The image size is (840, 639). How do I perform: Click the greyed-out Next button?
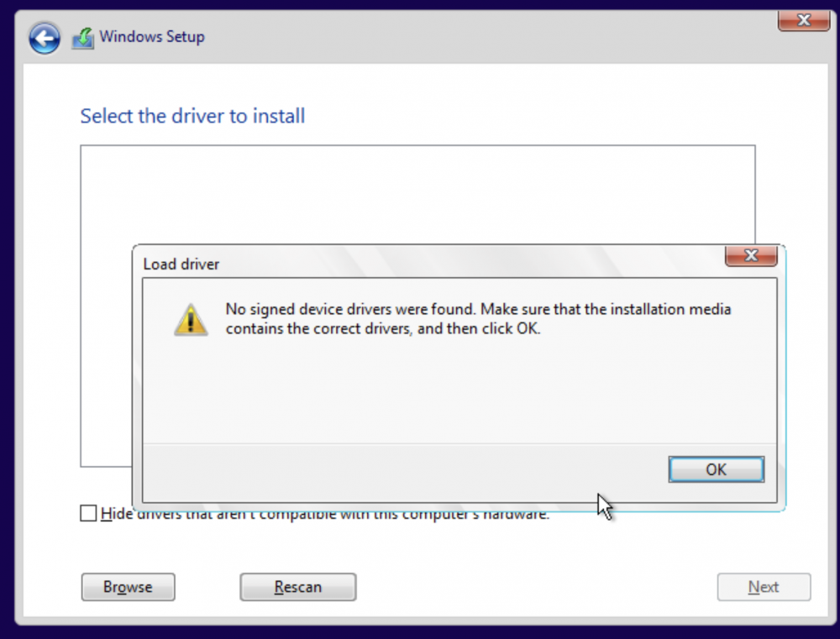[764, 587]
